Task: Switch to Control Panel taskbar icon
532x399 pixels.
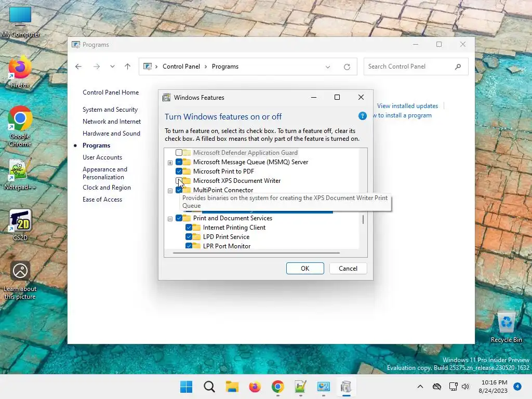Action: pos(323,387)
